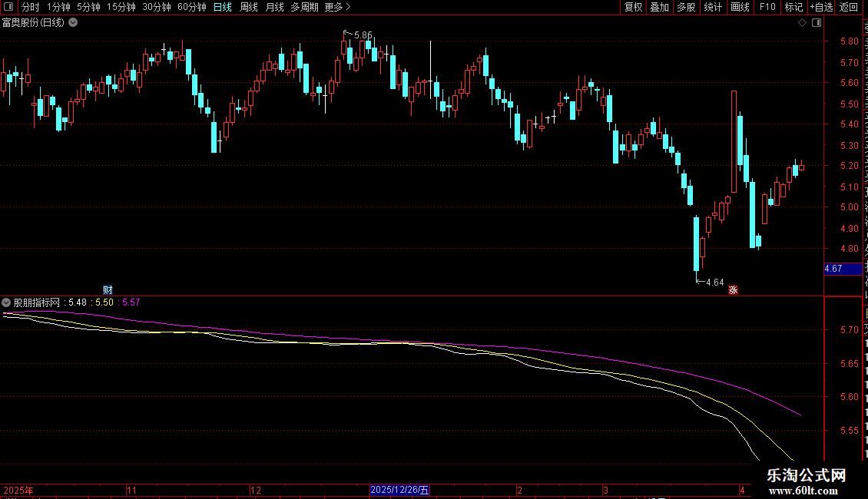Select the 5分钟 period tab
This screenshot has width=868, height=499.
(88, 7)
